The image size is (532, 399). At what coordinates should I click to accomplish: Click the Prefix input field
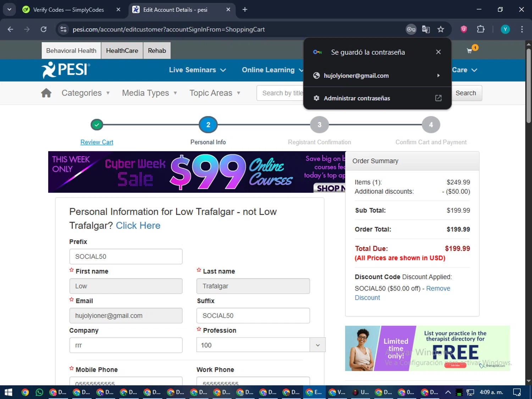(x=126, y=256)
